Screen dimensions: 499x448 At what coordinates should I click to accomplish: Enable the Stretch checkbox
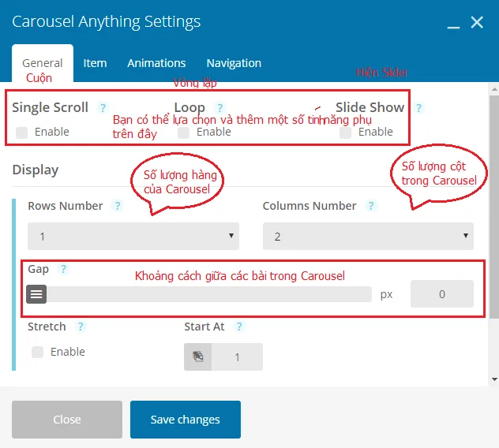[x=38, y=352]
